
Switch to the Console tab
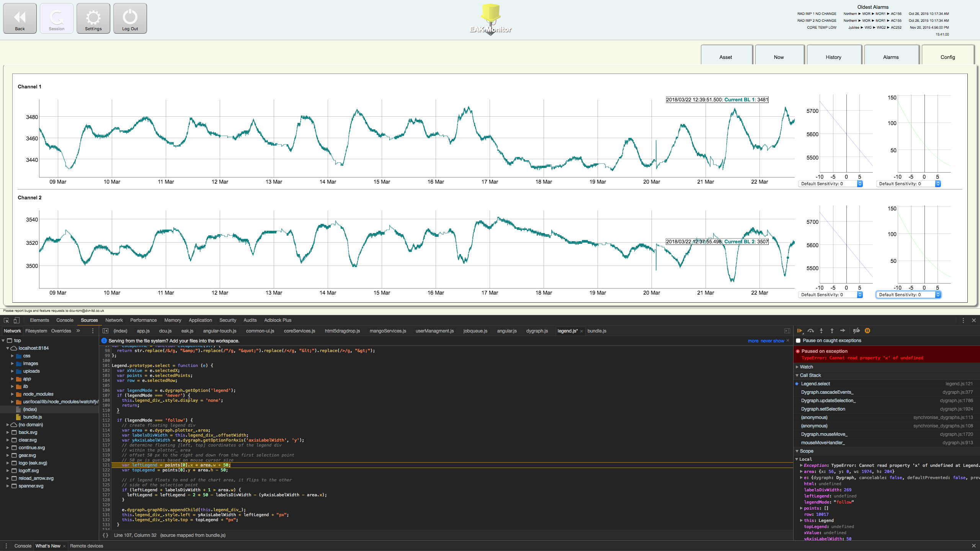click(x=64, y=320)
